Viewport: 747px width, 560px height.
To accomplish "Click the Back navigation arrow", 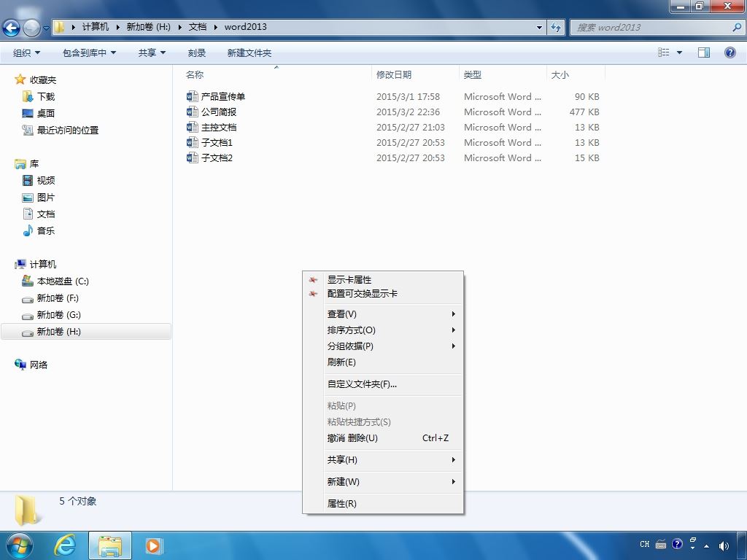I will coord(11,28).
